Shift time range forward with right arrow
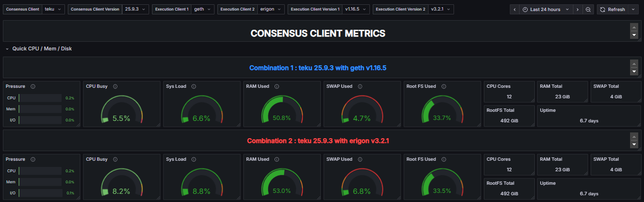Screen dimensions: 644x202 click(x=578, y=9)
